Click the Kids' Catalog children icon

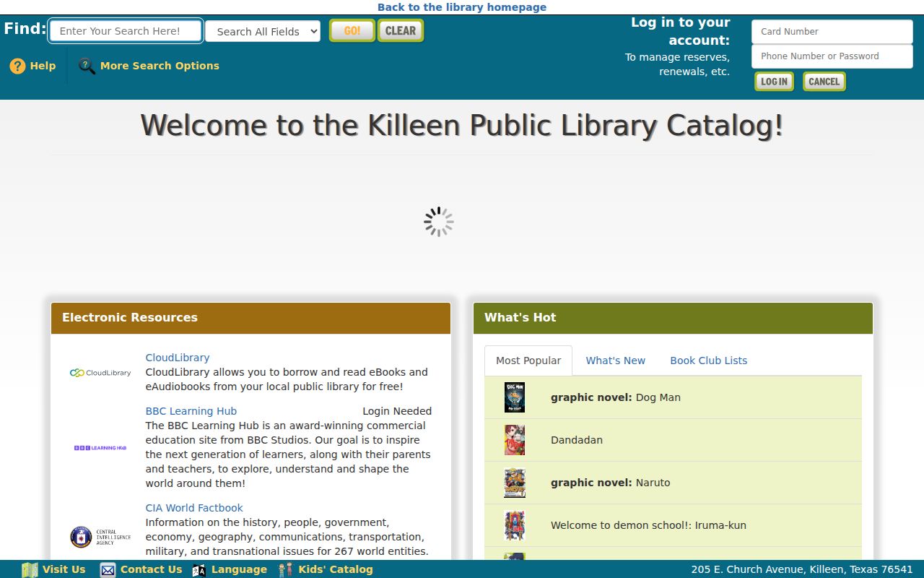click(287, 569)
